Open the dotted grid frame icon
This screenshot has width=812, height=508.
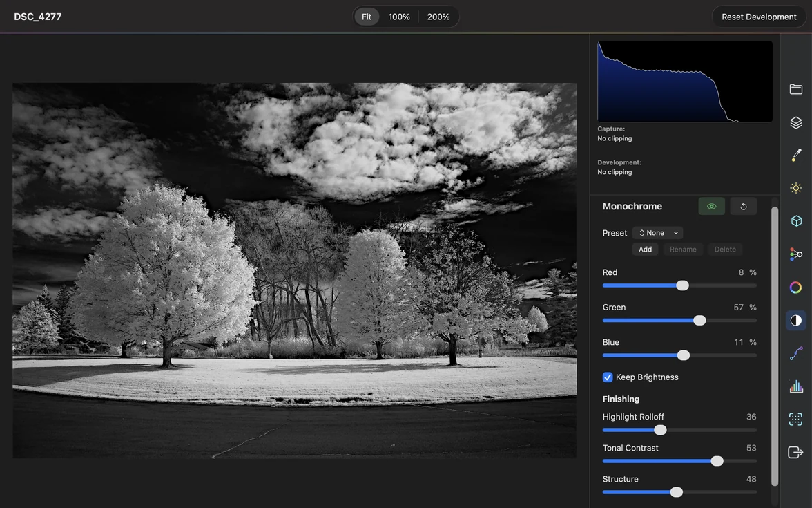[x=796, y=420]
